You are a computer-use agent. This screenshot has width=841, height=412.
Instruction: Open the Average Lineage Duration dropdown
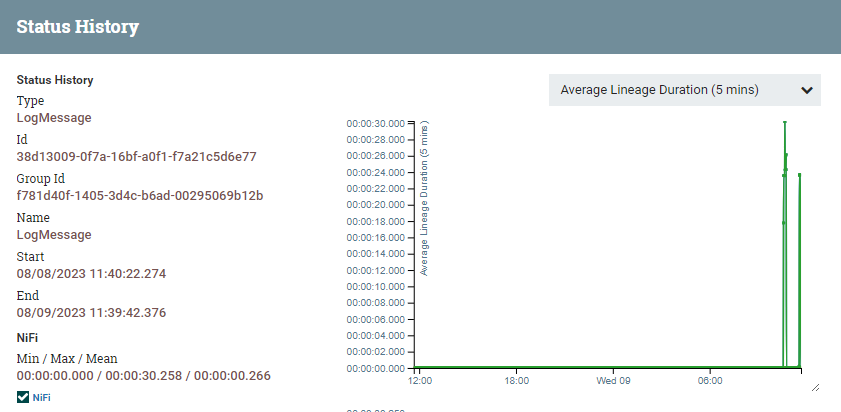pos(684,90)
